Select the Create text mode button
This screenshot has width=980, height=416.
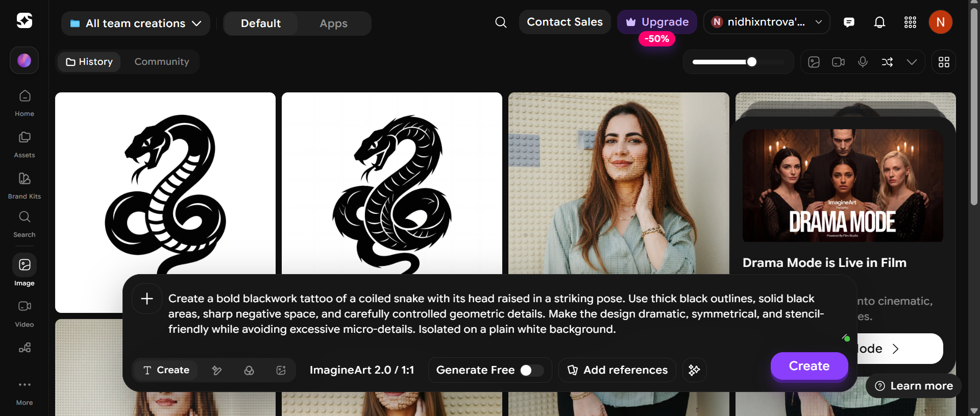(166, 370)
